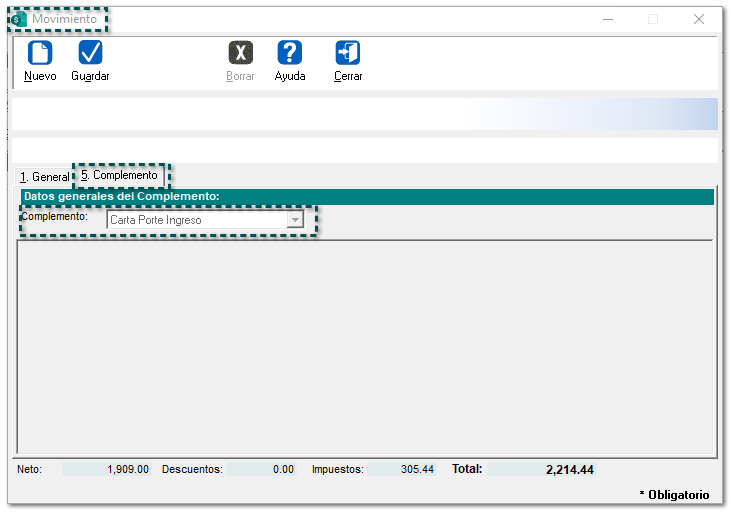Screen dimensions: 732x513
Task: Click the Neto value 1,909.00
Action: point(107,469)
